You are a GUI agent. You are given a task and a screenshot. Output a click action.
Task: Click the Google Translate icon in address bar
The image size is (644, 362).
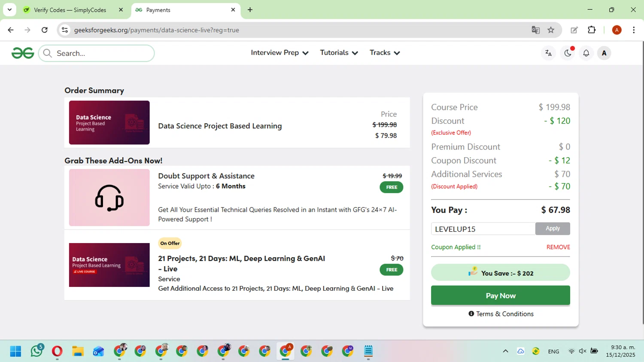point(535,30)
